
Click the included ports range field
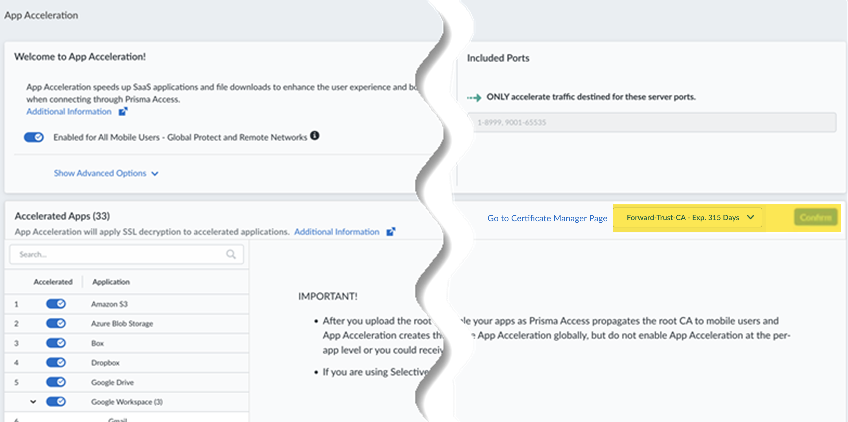point(652,124)
